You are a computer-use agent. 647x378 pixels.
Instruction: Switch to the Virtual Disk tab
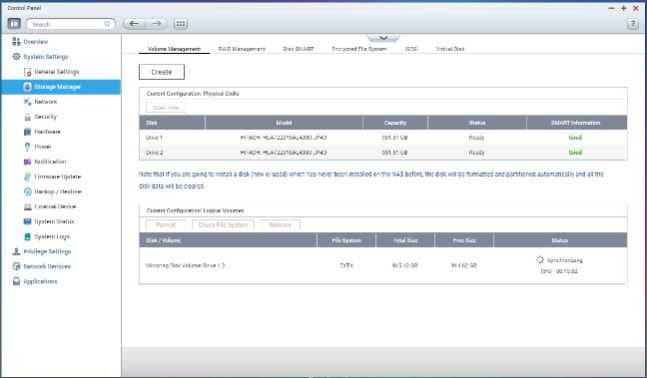click(x=450, y=49)
